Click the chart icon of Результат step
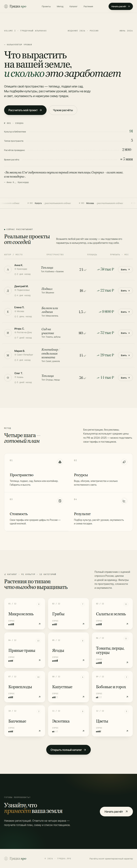 124,501
